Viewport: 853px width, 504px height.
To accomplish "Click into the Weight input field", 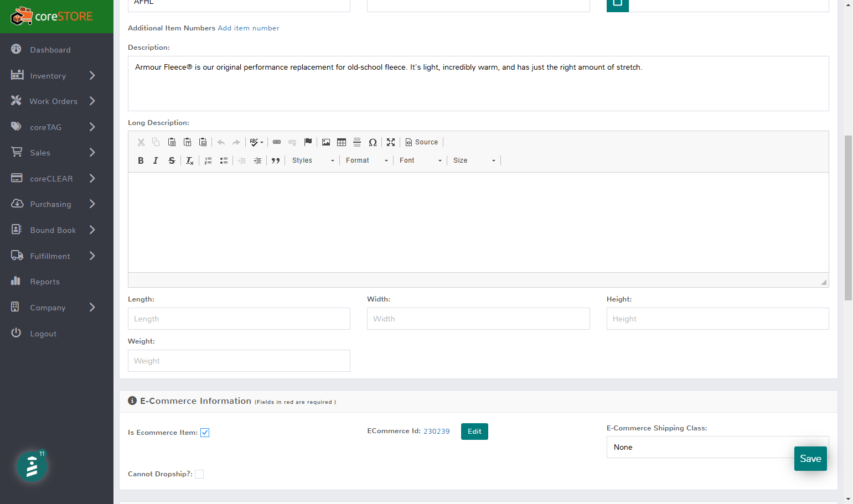I will (x=239, y=361).
